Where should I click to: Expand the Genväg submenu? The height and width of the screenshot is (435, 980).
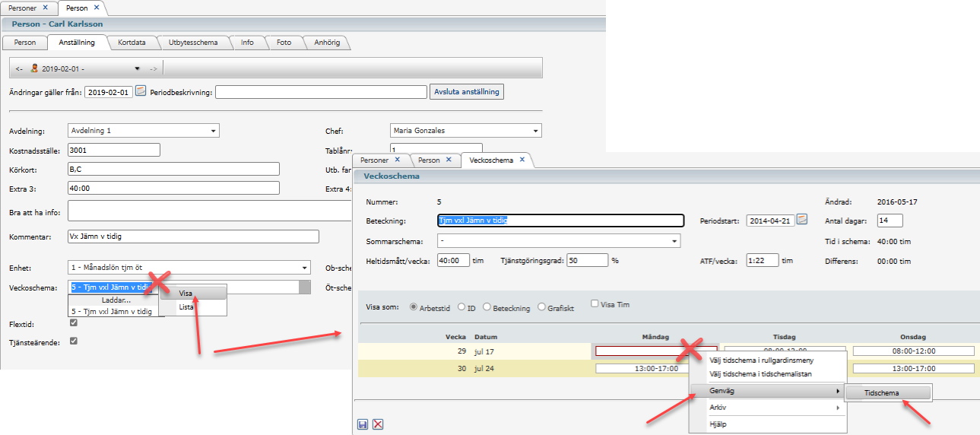[x=768, y=391]
